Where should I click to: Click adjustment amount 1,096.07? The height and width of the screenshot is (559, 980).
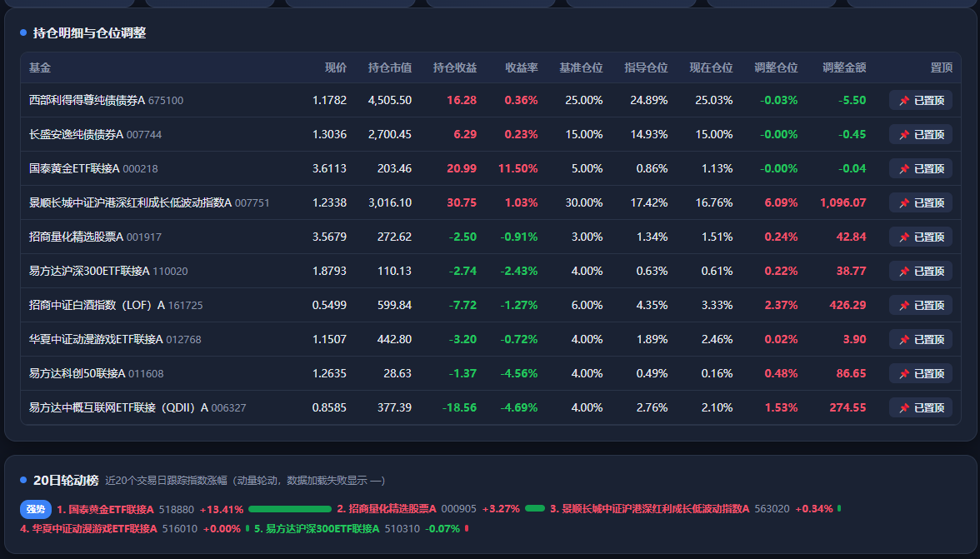point(843,203)
